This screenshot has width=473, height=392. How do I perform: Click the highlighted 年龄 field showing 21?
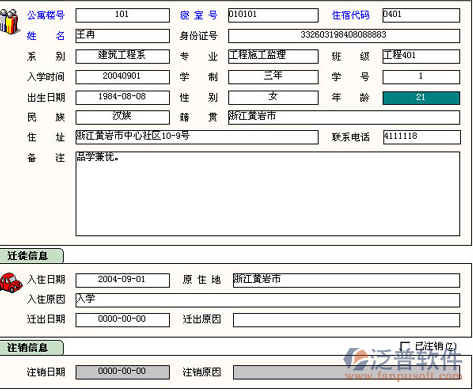421,98
